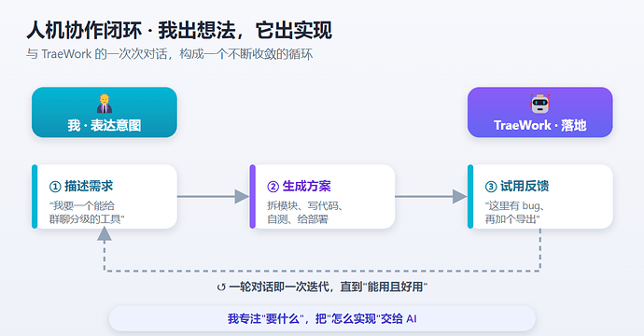Click the loop arrow icon before 一轮对话

(x=221, y=287)
